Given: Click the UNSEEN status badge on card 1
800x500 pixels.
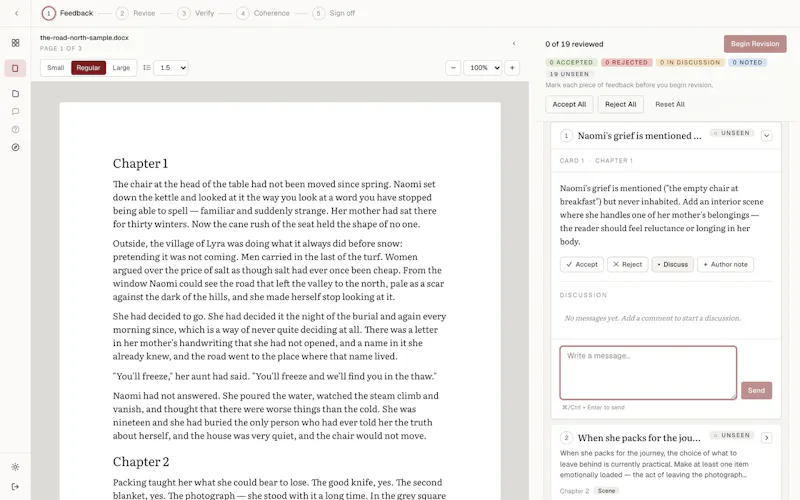Looking at the screenshot, I should [x=732, y=133].
